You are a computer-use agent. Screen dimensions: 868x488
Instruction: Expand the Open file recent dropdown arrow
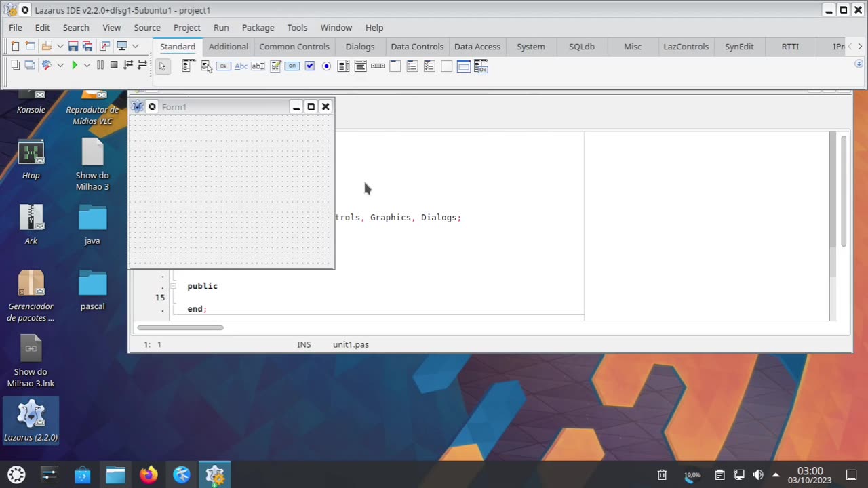coord(60,46)
